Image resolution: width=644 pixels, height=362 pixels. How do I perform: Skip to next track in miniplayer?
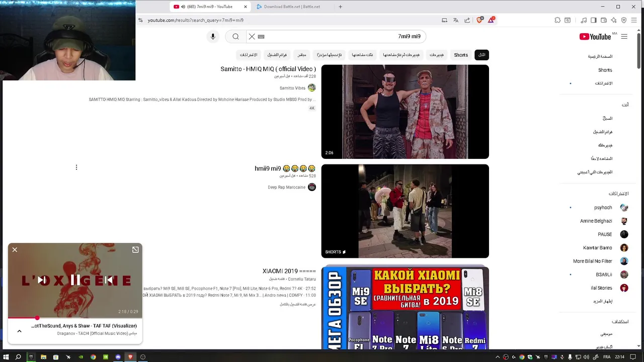42,280
